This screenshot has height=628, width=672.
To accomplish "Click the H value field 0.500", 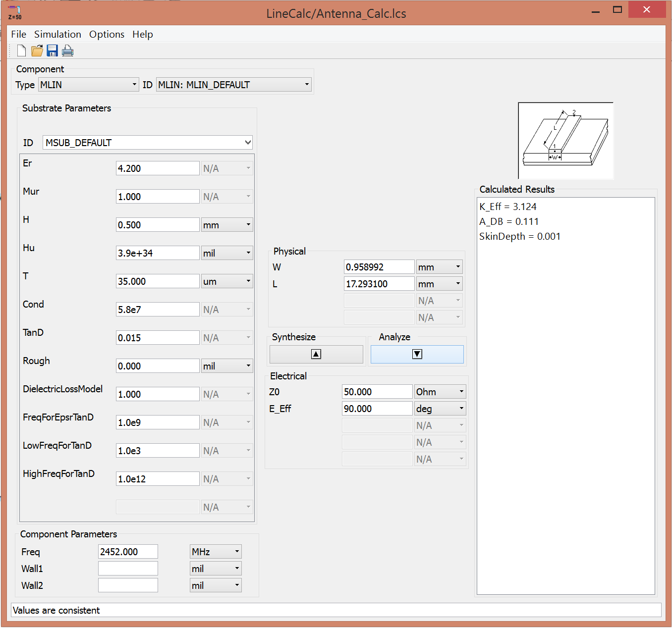I will tap(158, 225).
